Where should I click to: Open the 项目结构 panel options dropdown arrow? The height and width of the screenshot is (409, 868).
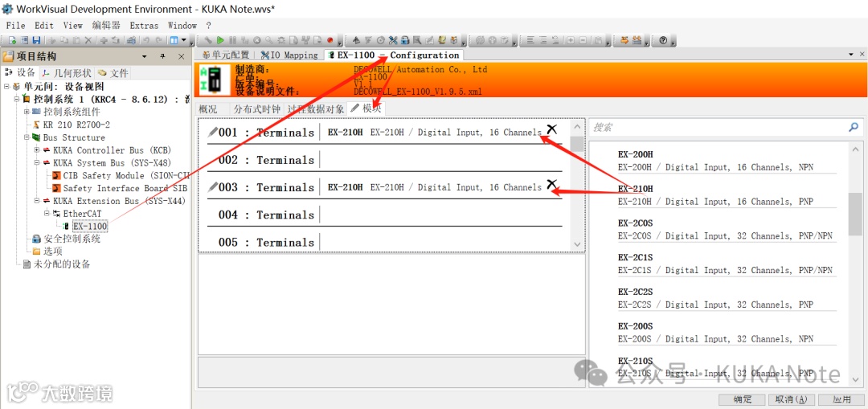[145, 56]
